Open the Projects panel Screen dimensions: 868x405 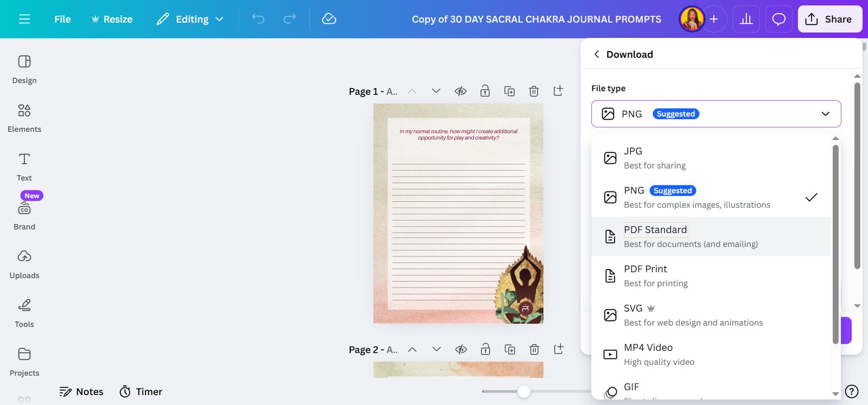pyautogui.click(x=24, y=362)
